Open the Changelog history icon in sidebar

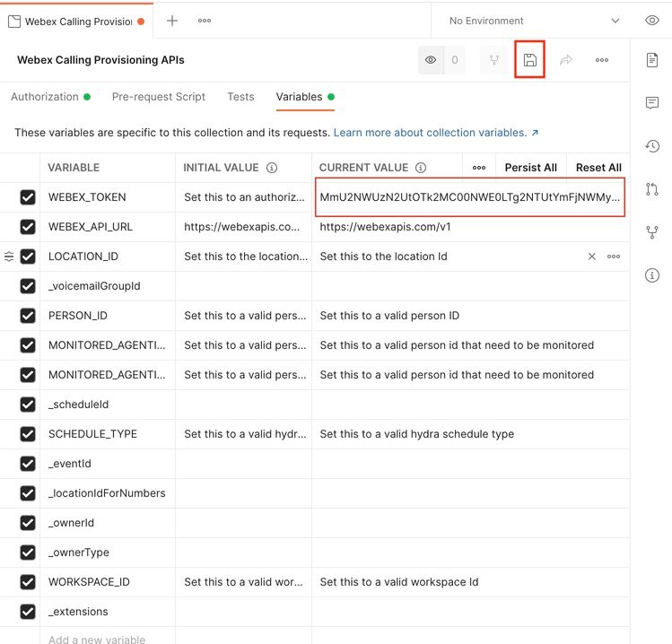[x=652, y=146]
